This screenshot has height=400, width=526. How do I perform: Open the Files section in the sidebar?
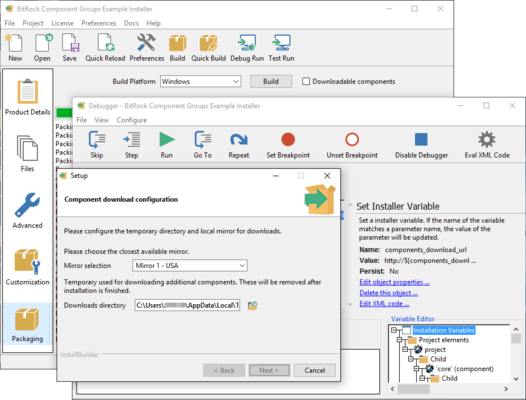28,154
